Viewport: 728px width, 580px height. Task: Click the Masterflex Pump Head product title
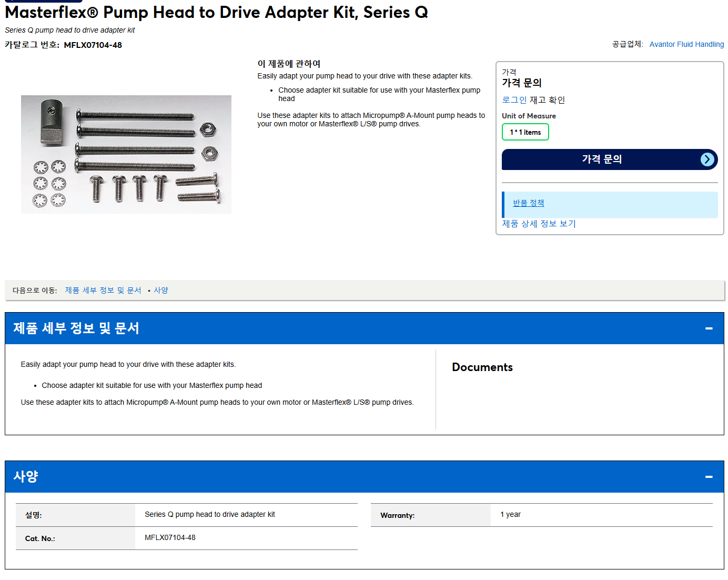pyautogui.click(x=216, y=12)
